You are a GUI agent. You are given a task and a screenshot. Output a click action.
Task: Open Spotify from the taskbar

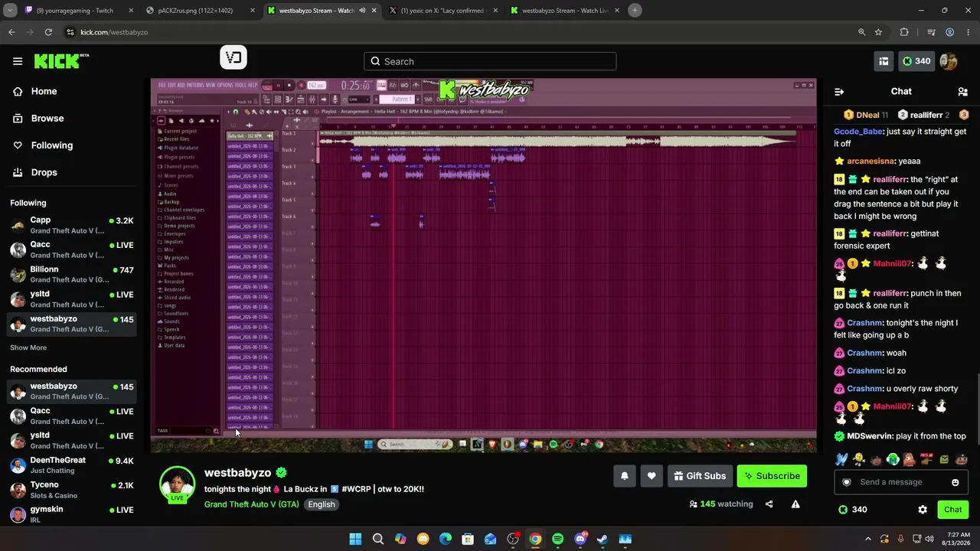(x=557, y=539)
